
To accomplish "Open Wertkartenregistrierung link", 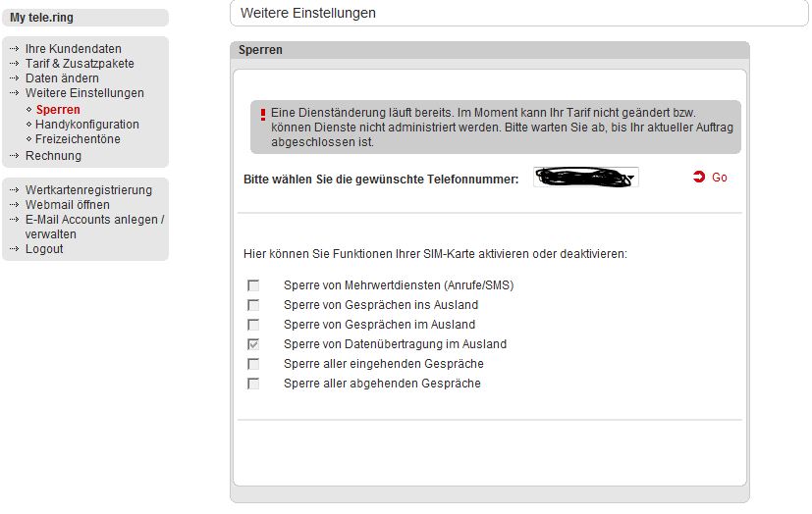I will click(x=88, y=190).
